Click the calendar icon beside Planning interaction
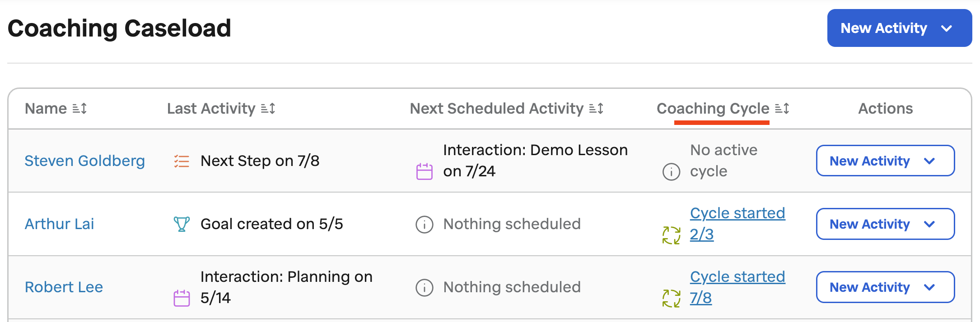980x322 pixels. coord(182,298)
